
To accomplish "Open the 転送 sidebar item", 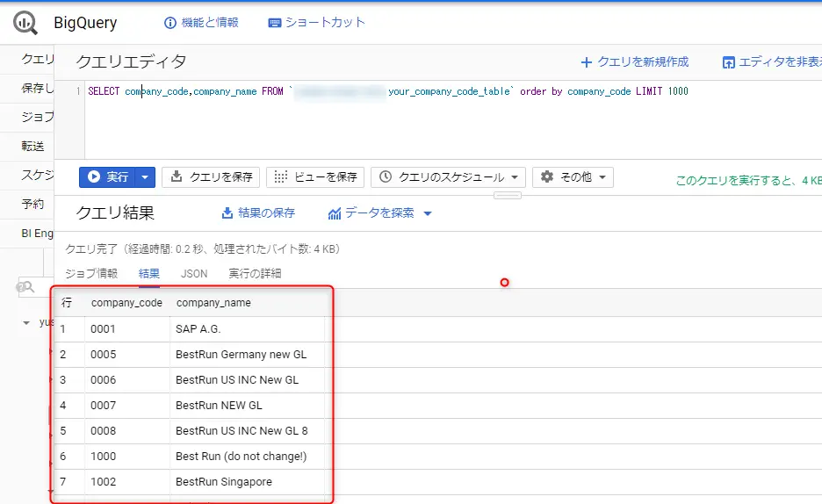I will point(27,146).
